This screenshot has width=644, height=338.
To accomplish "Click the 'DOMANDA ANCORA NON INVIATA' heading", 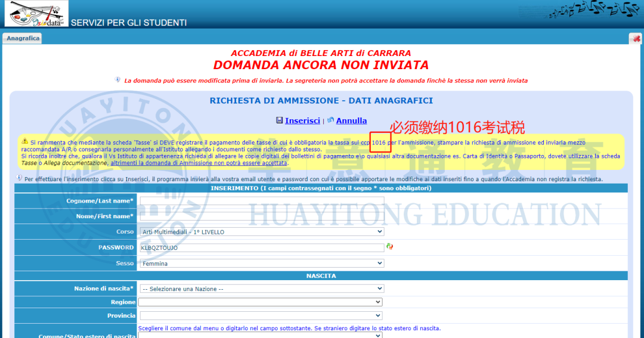I will coord(321,65).
